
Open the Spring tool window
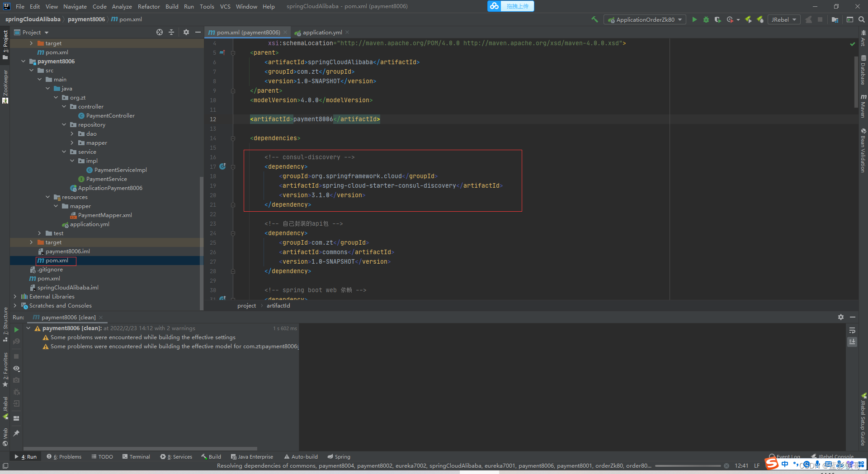339,456
